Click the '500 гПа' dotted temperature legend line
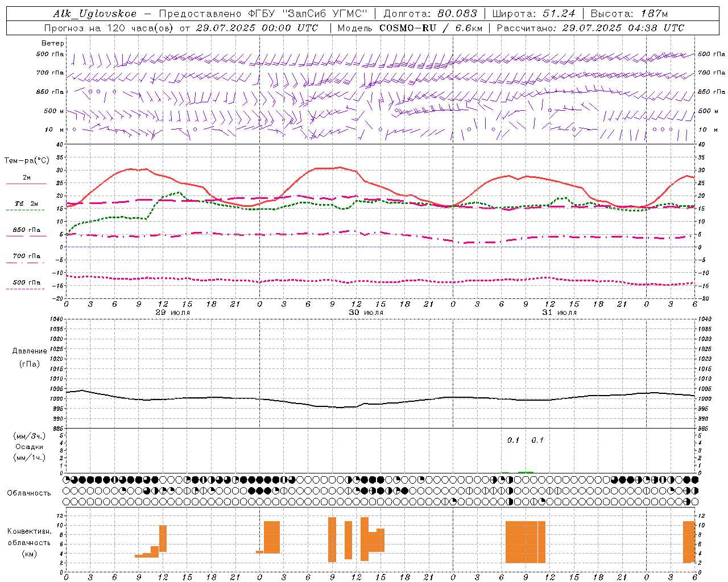 (26, 289)
